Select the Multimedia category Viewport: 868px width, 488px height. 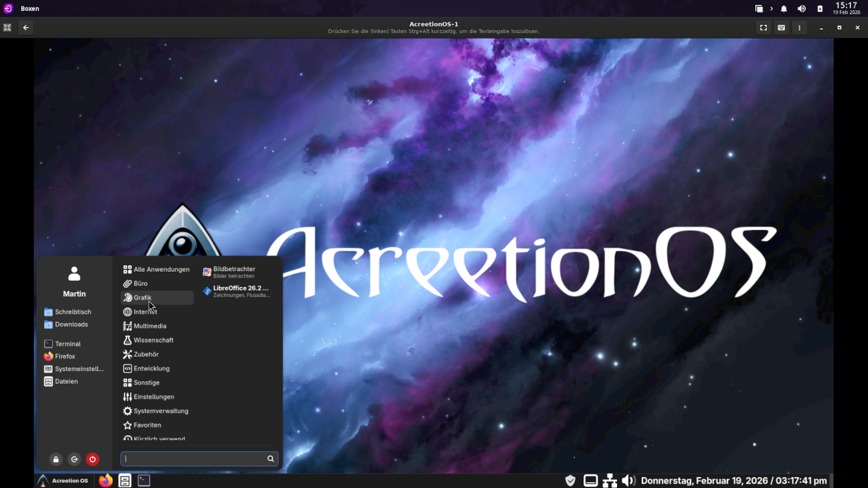point(150,326)
